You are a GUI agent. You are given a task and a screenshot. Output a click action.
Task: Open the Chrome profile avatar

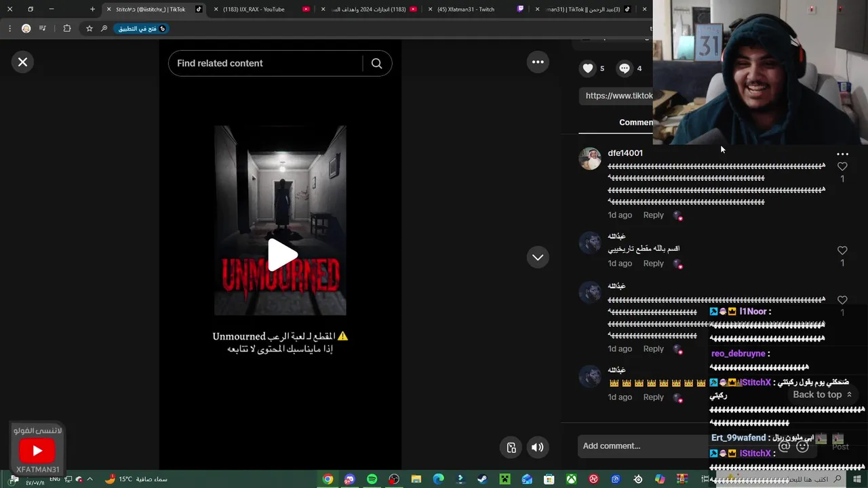[26, 28]
